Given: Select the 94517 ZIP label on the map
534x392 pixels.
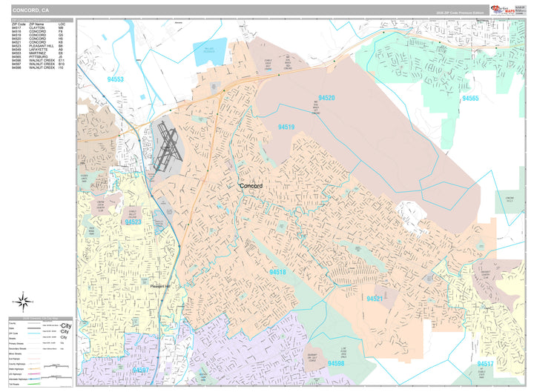Looking at the screenshot, I should tap(485, 364).
